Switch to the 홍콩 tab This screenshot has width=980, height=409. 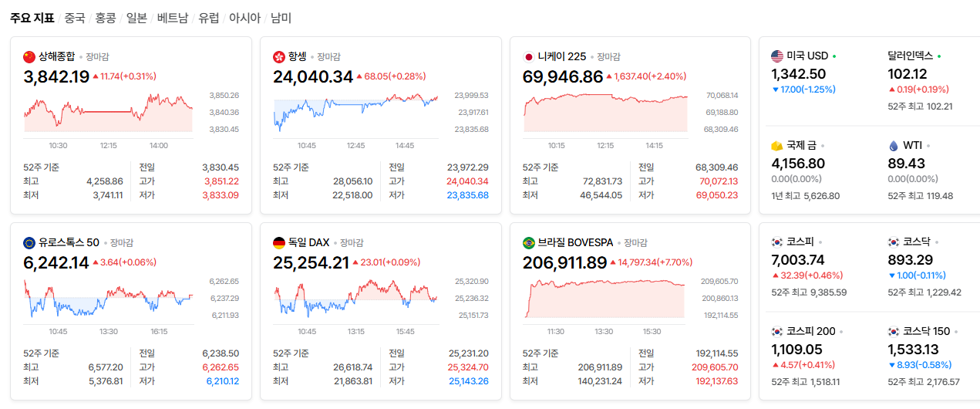coord(106,18)
